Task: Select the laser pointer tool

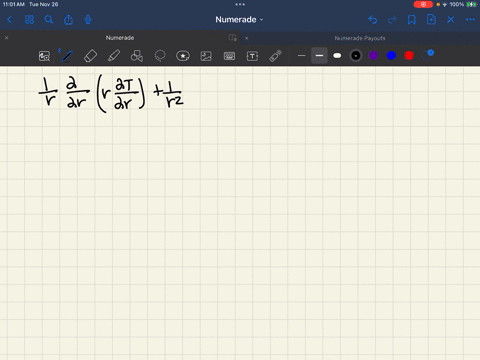Action: [276, 56]
